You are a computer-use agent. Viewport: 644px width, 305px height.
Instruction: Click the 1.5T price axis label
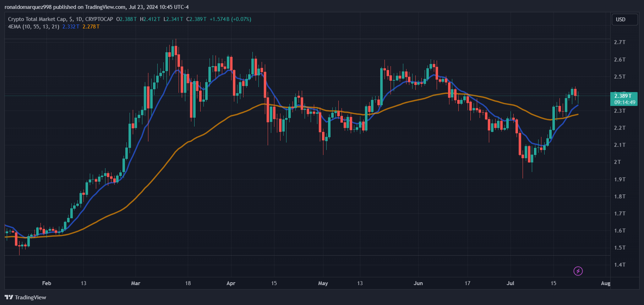coord(620,247)
